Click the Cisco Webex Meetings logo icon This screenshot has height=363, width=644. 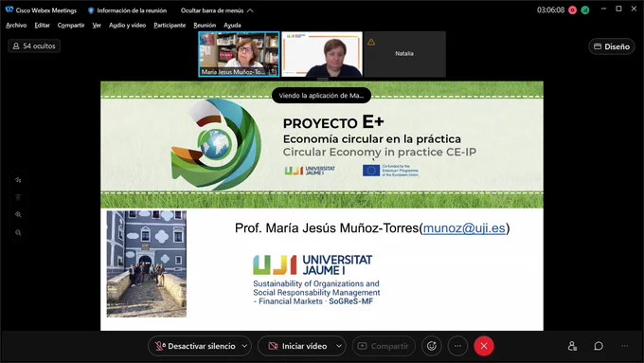(9, 9)
